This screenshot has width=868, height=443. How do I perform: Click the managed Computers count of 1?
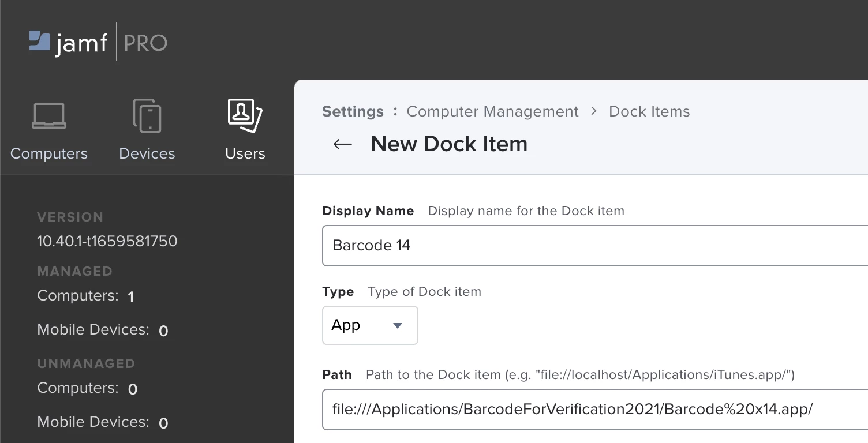coord(131,296)
